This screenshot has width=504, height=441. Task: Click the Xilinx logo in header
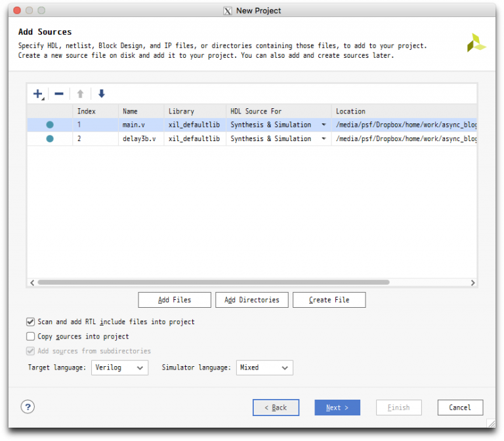point(476,43)
